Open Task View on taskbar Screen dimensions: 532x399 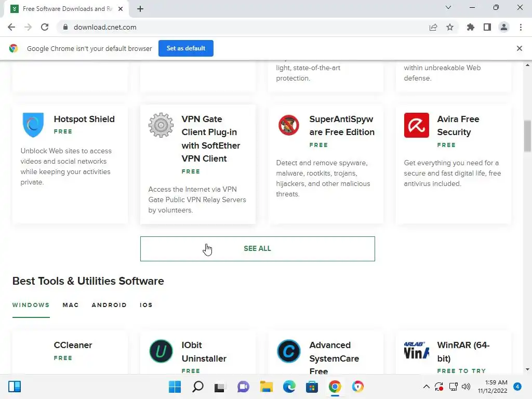pyautogui.click(x=220, y=387)
